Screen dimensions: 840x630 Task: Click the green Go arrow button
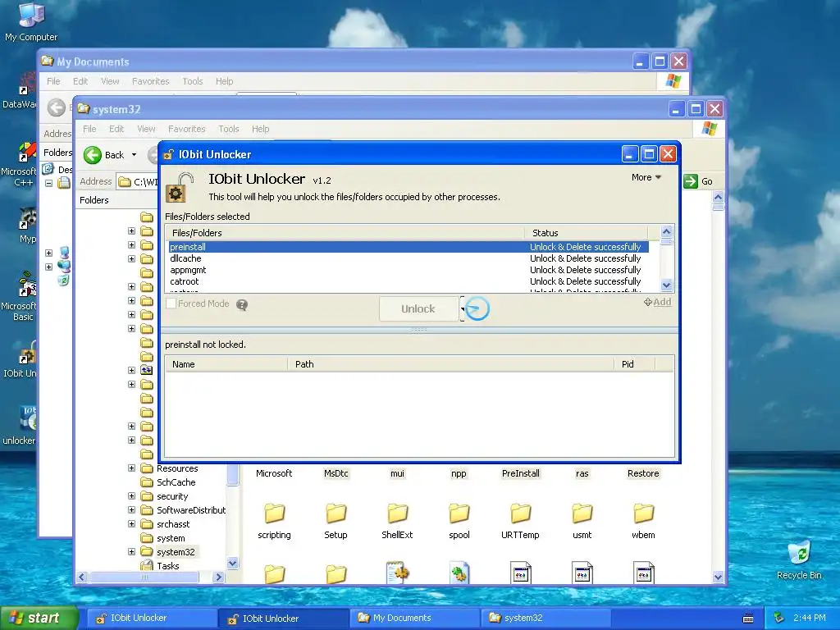click(691, 181)
